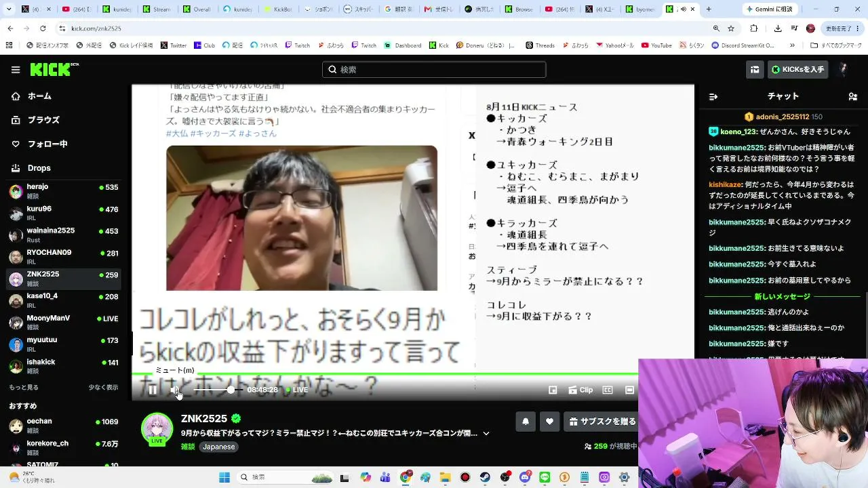
Task: Click the サブスクを贈る gift button
Action: (602, 422)
